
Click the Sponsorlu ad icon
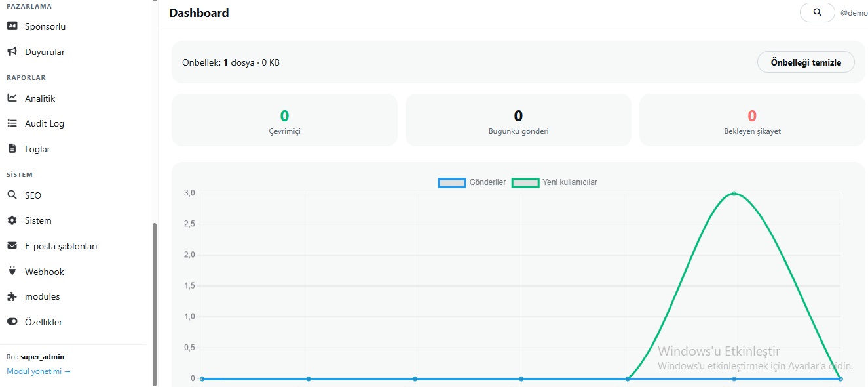12,26
